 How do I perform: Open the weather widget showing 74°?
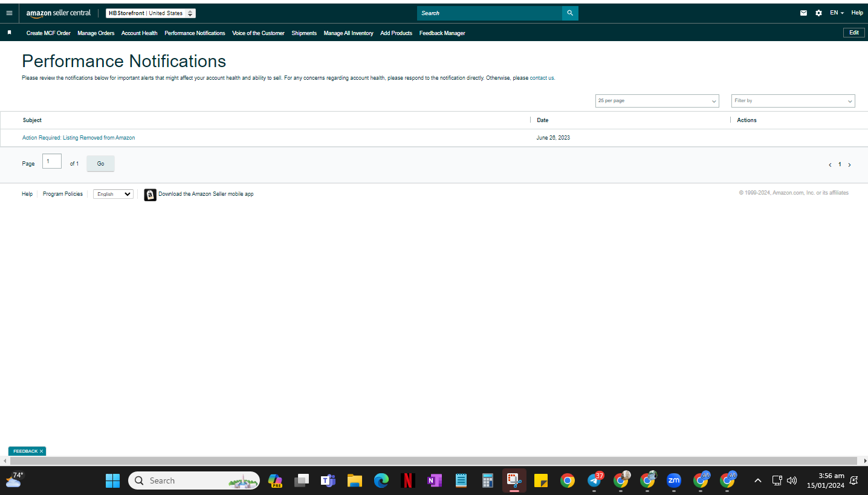pyautogui.click(x=14, y=480)
